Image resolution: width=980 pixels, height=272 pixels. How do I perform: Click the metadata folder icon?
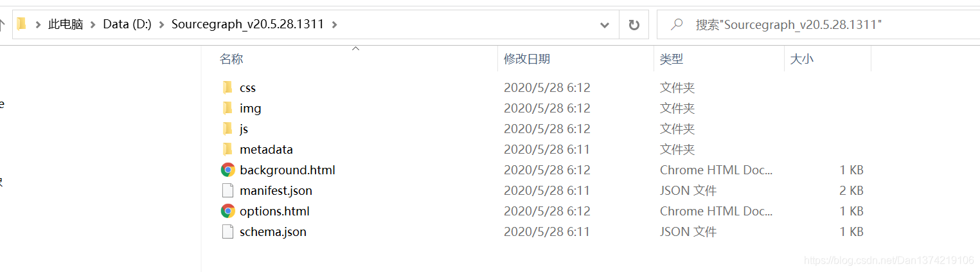[227, 149]
